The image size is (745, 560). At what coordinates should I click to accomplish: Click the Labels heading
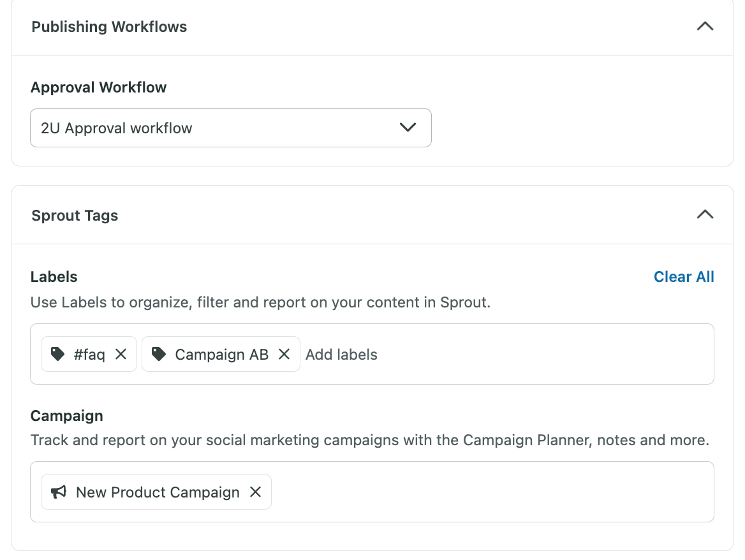54,277
